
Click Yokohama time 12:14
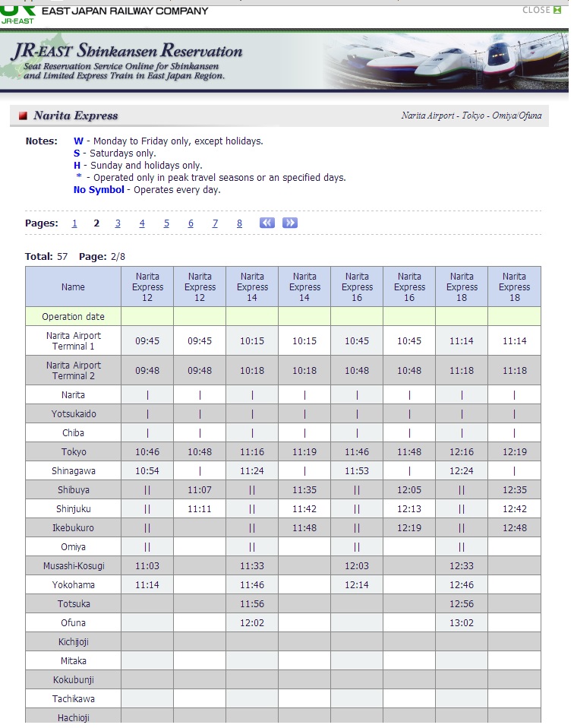357,585
